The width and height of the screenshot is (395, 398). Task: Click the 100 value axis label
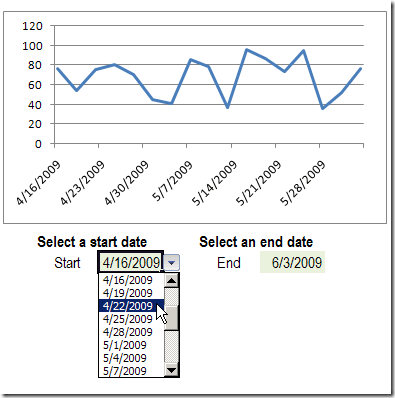click(32, 46)
